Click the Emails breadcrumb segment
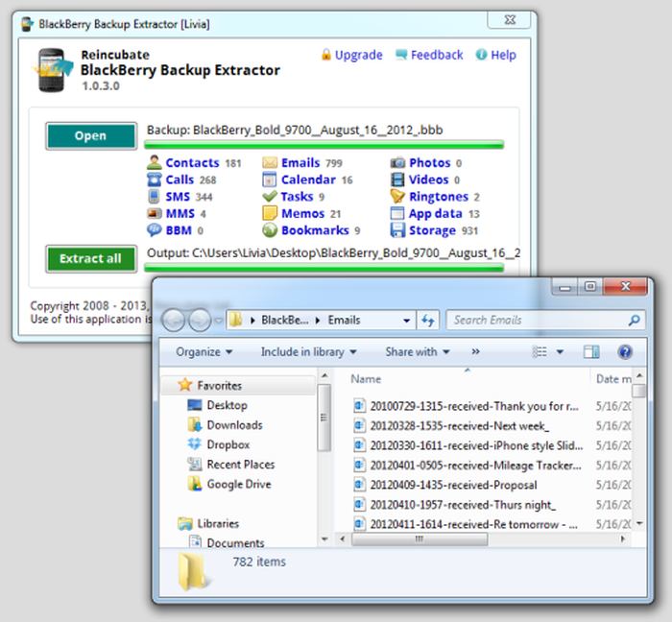 344,320
